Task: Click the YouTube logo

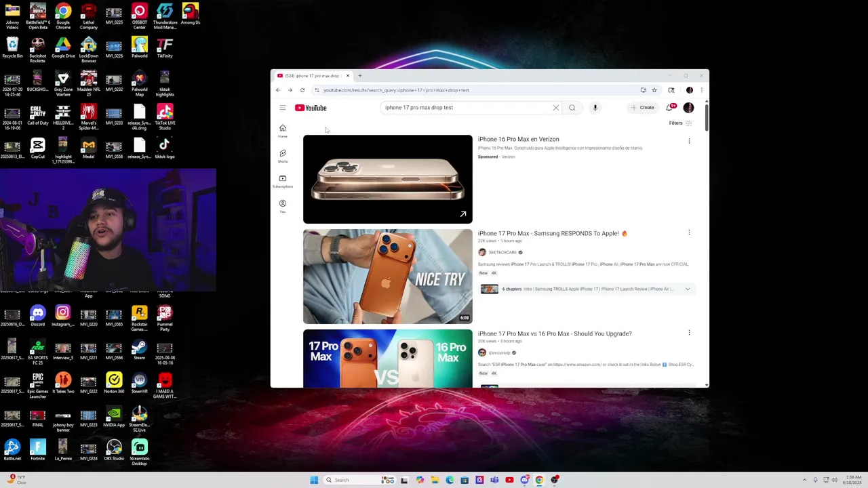Action: pos(311,108)
